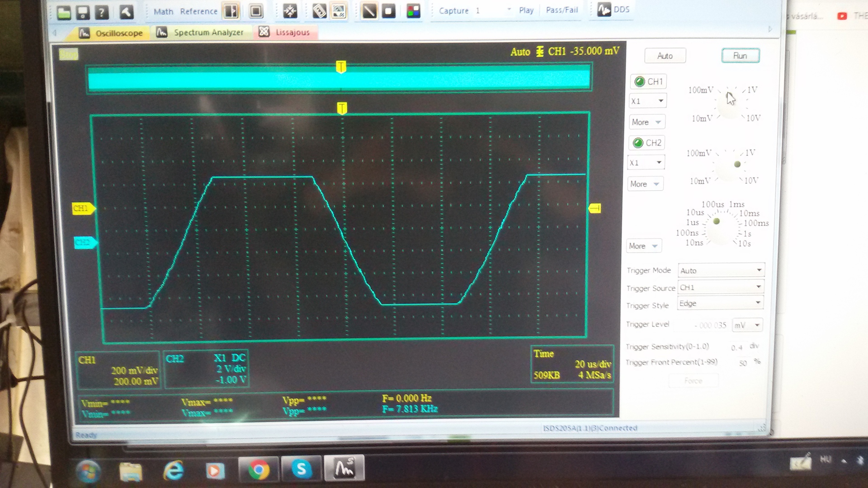Click the ruler measurement icon
868x488 pixels.
point(319,11)
